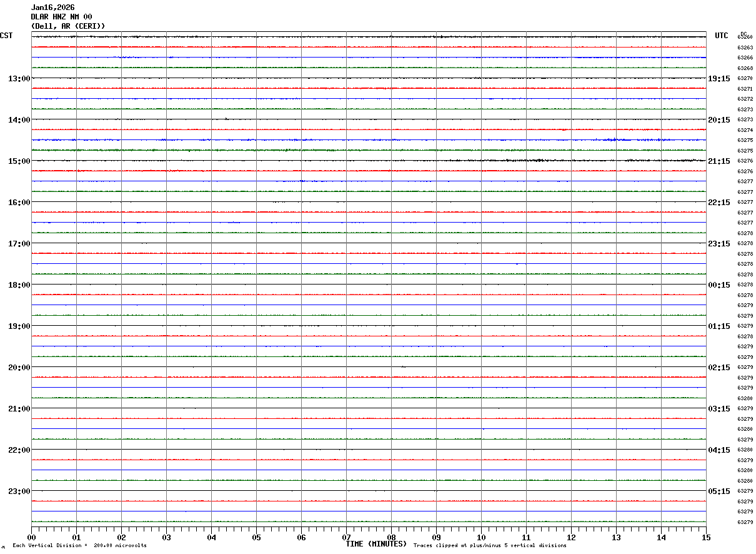Click minute "11" on the bottom axis
Viewport: 756px width, 554px height.
(526, 537)
